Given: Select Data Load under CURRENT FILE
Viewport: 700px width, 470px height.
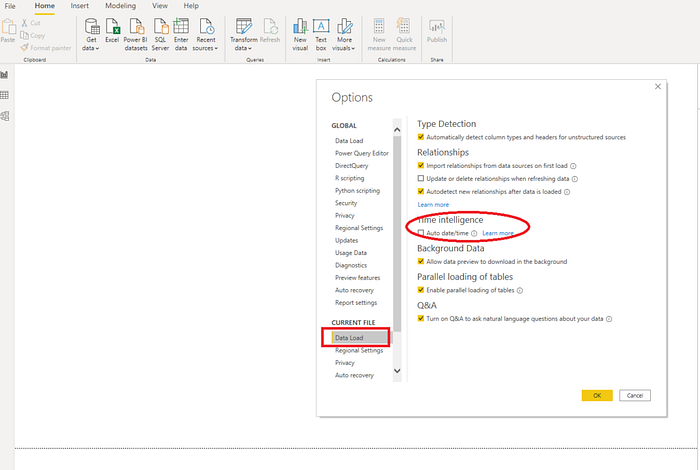Looking at the screenshot, I should [361, 338].
